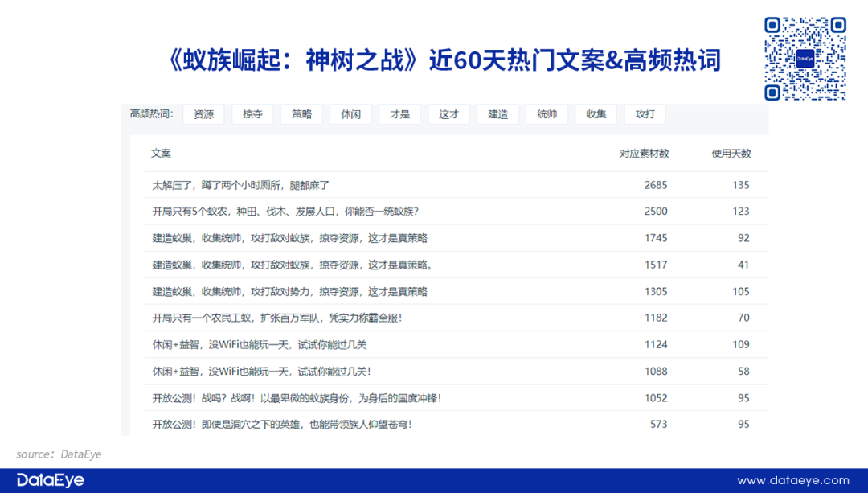Choose the 这才 keyword tag
This screenshot has width=868, height=493.
449,114
